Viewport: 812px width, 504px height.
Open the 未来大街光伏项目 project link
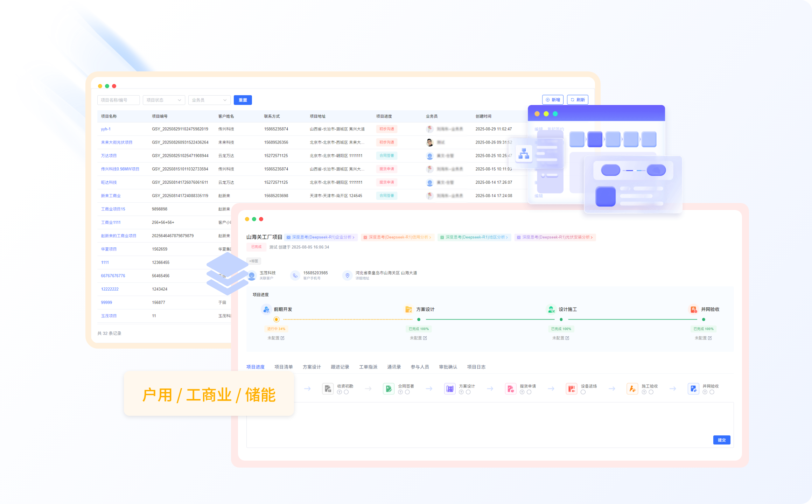tap(117, 142)
